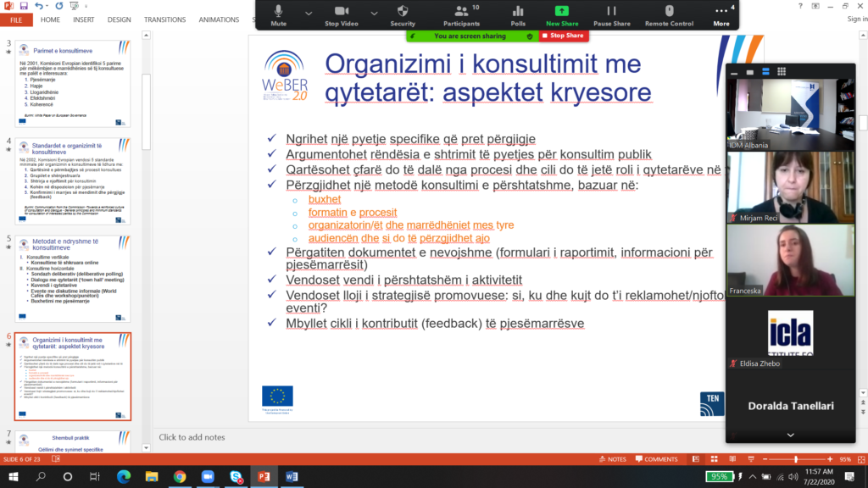Image resolution: width=868 pixels, height=488 pixels.
Task: Switch Zoom video panel to grid view
Action: click(x=782, y=72)
